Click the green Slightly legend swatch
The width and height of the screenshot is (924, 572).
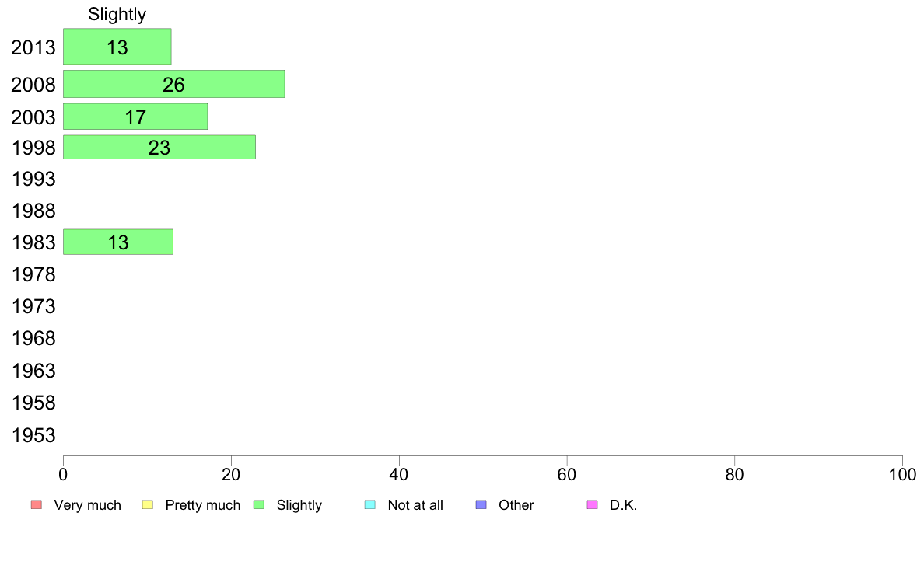click(x=259, y=505)
